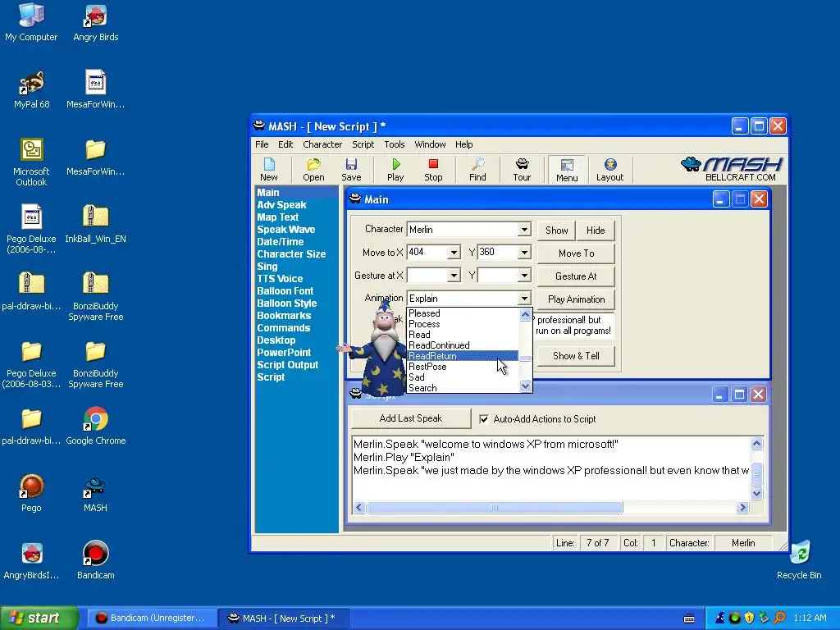Click the magnifier icon in system tray
The height and width of the screenshot is (630, 840).
(x=779, y=618)
